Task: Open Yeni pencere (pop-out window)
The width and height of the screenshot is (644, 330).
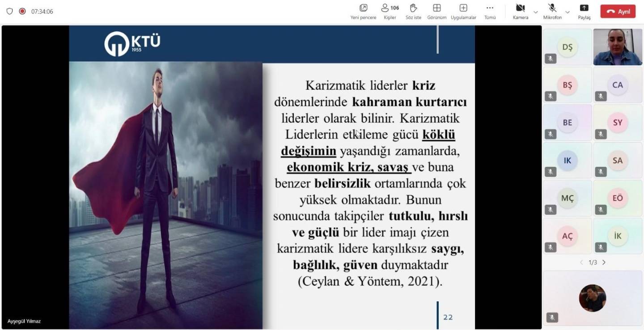Action: tap(363, 12)
